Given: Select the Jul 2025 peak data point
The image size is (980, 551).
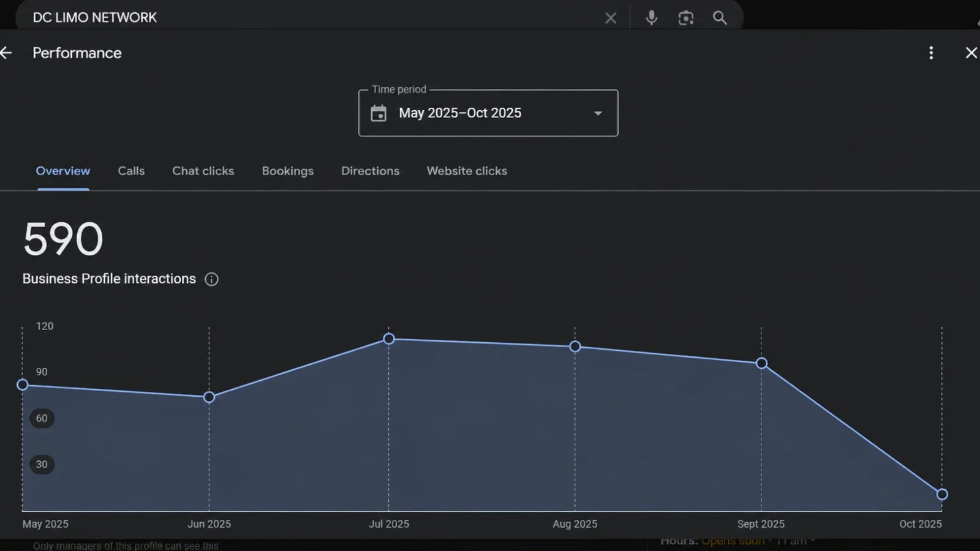Looking at the screenshot, I should (389, 339).
